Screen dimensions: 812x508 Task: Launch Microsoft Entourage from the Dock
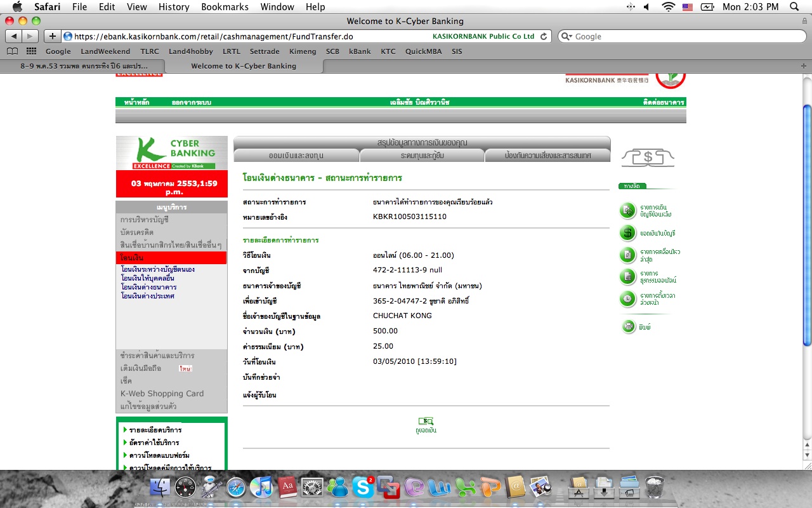tap(414, 487)
